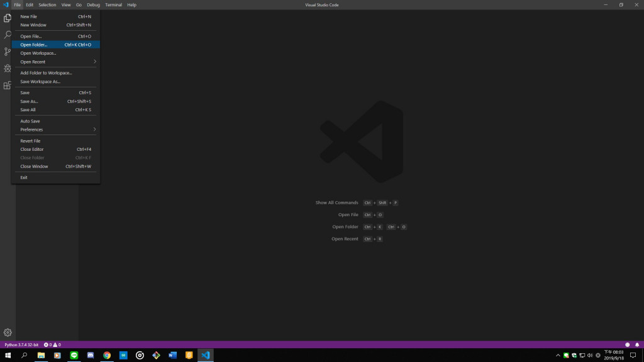Expand the Open Recent submenu

click(x=55, y=62)
